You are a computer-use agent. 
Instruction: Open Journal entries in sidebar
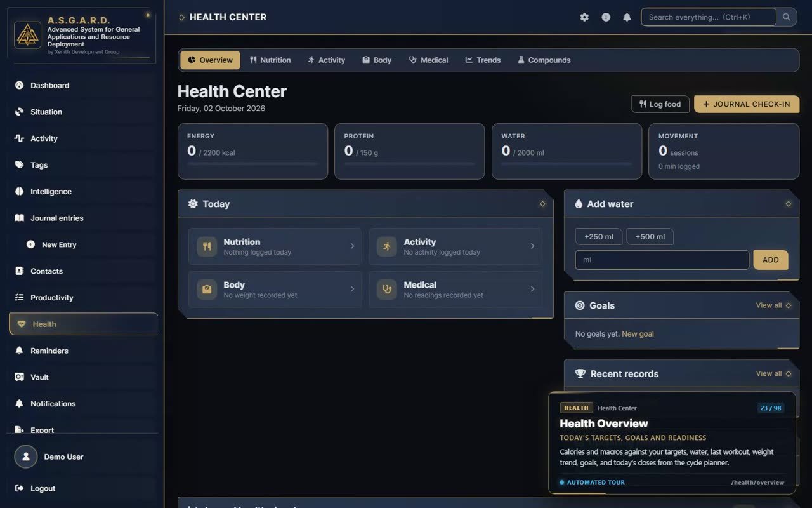pos(82,218)
